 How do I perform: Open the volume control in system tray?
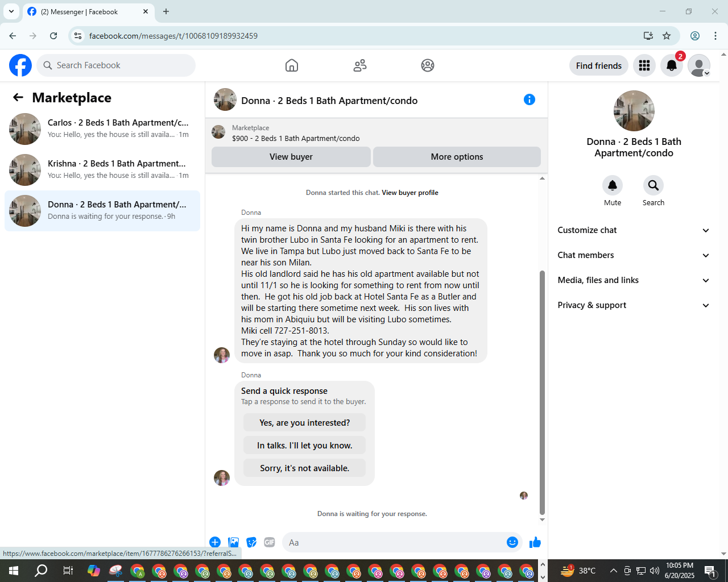point(655,571)
